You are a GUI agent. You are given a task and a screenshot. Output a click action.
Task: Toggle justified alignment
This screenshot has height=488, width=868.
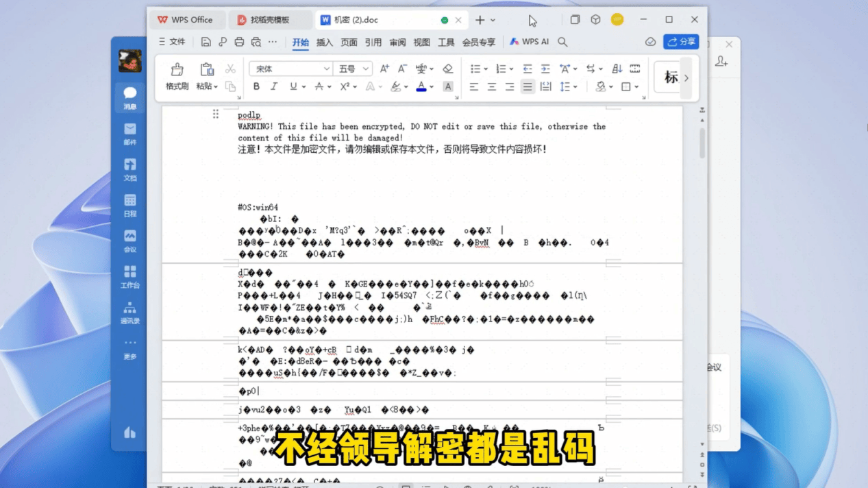[x=528, y=86]
